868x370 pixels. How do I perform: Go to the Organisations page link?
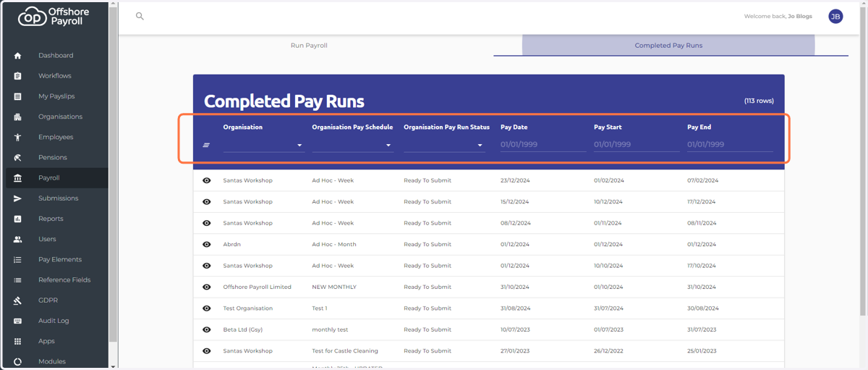(x=60, y=117)
